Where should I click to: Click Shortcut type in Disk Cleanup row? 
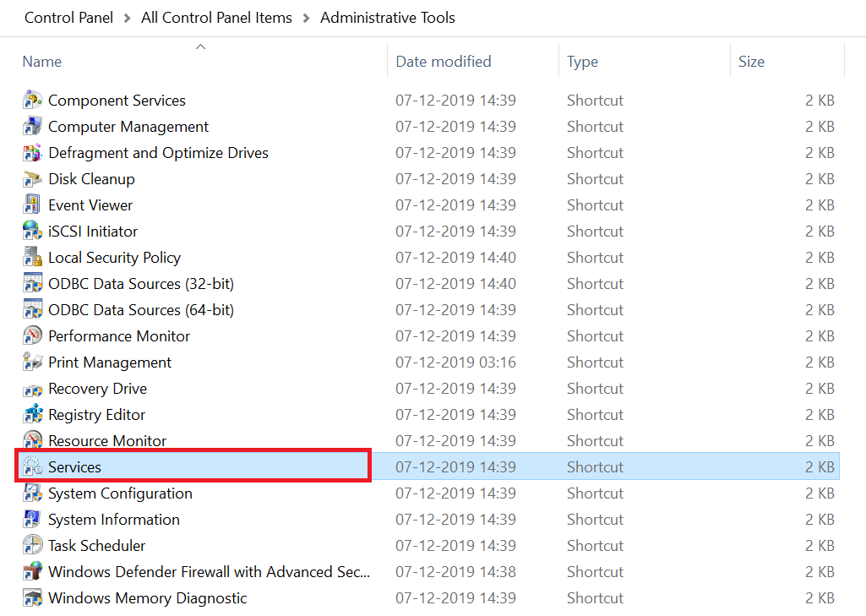pos(595,179)
